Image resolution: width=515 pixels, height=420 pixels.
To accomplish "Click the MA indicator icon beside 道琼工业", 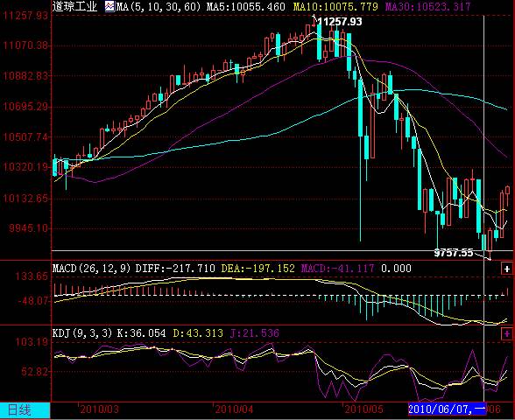I will (x=109, y=6).
